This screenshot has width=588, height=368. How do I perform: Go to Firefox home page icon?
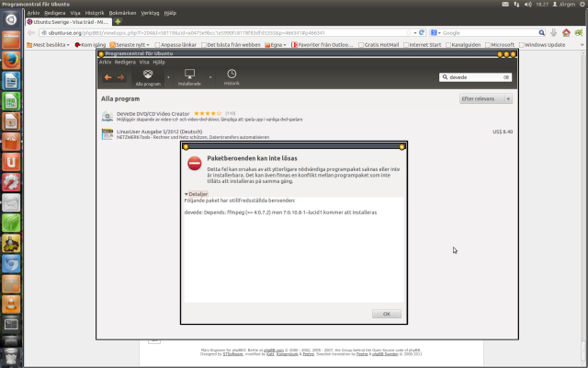coord(566,33)
